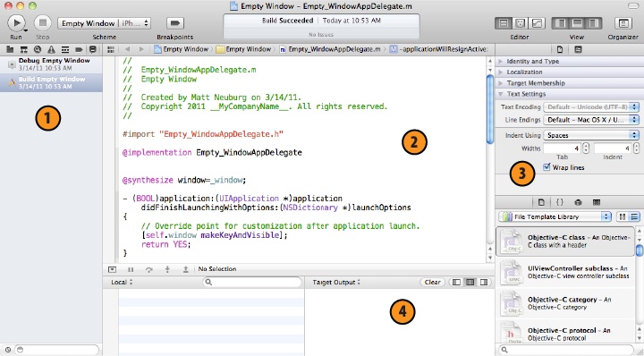Show the Log navigator
Image resolution: width=644 pixels, height=356 pixels.
click(93, 50)
